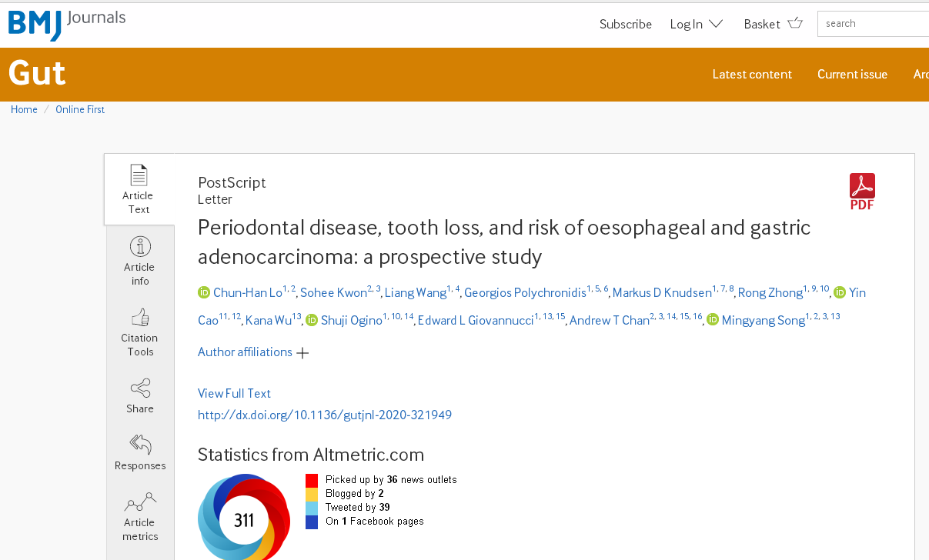The width and height of the screenshot is (929, 560).
Task: Open the Current issue menu item
Action: (x=852, y=75)
